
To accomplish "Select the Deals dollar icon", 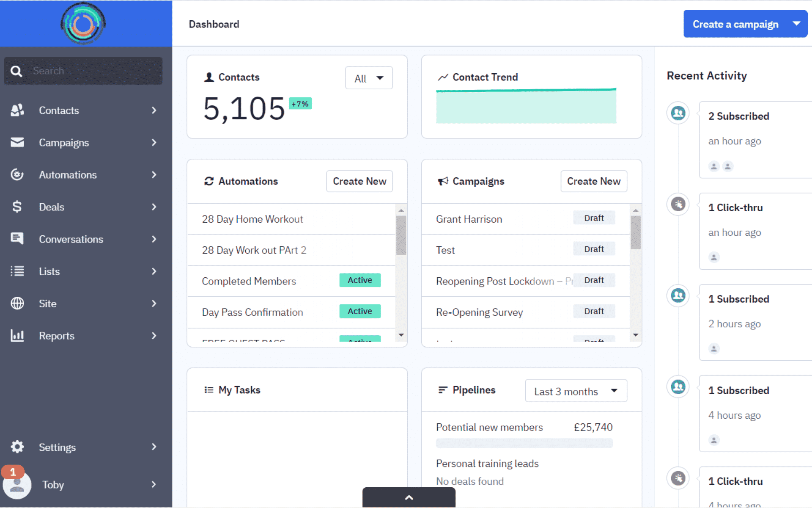I will coord(17,207).
